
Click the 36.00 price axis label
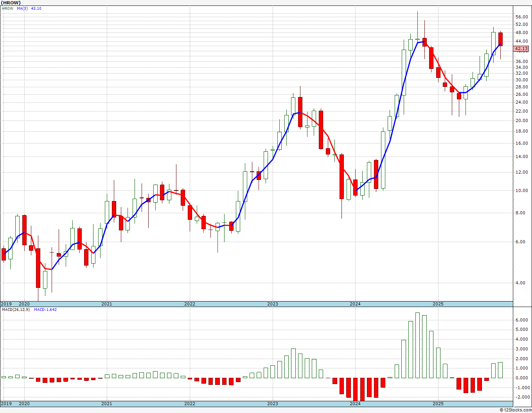tap(522, 61)
